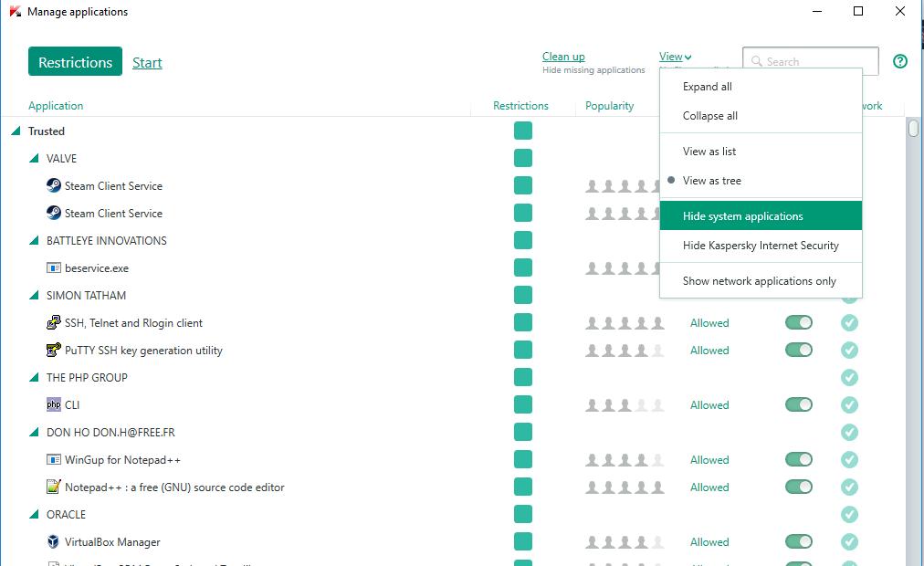
Task: Switch to View as list
Action: (761, 152)
